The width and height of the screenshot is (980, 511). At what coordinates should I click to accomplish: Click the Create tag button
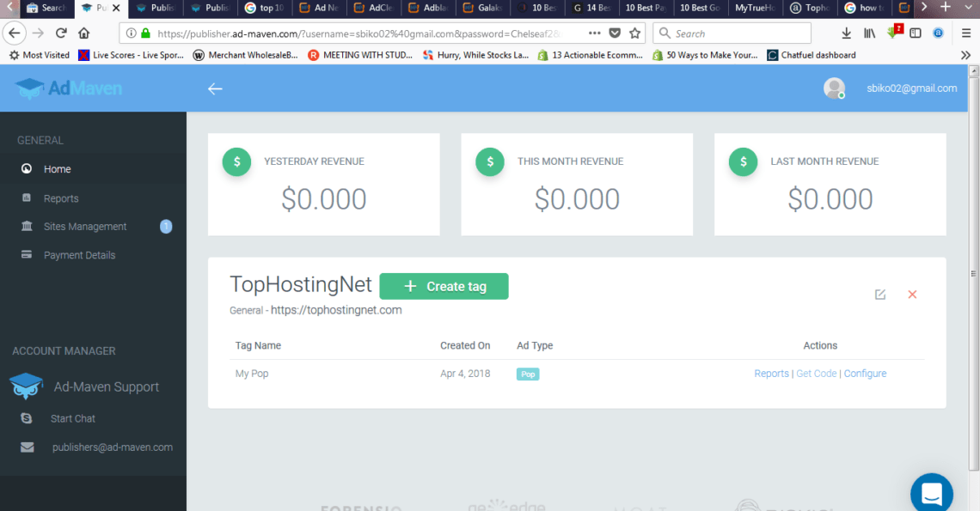click(x=444, y=286)
